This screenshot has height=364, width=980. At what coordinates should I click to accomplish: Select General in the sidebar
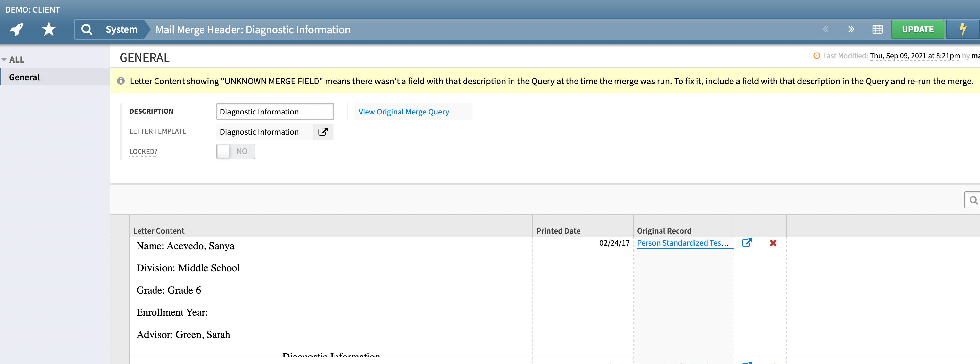coord(24,77)
